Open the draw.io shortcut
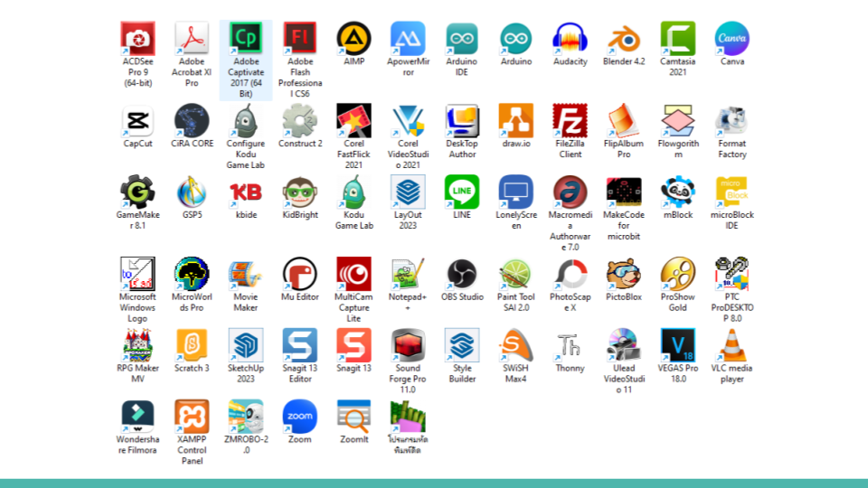The height and width of the screenshot is (488, 868). point(515,120)
